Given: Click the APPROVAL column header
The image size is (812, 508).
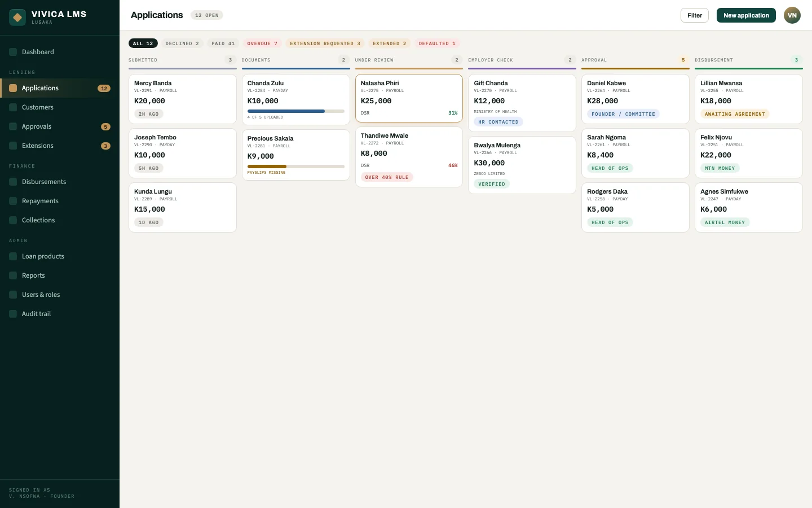Looking at the screenshot, I should (x=594, y=60).
